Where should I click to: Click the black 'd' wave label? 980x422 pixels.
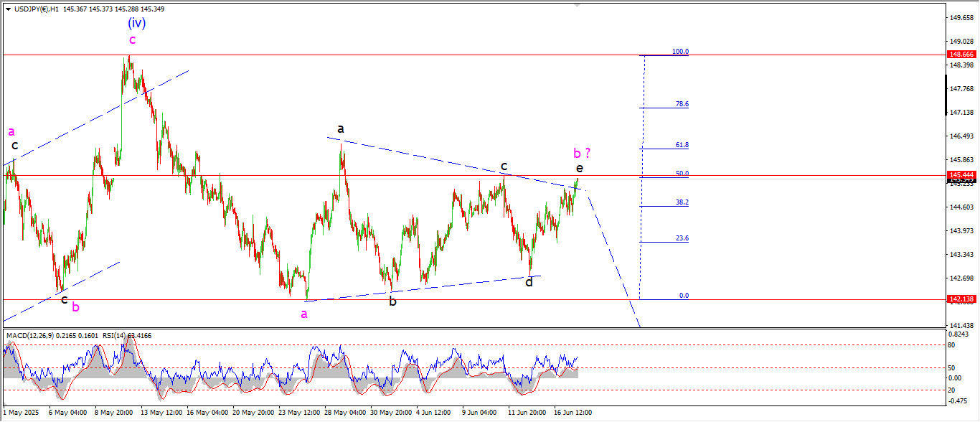(x=529, y=282)
